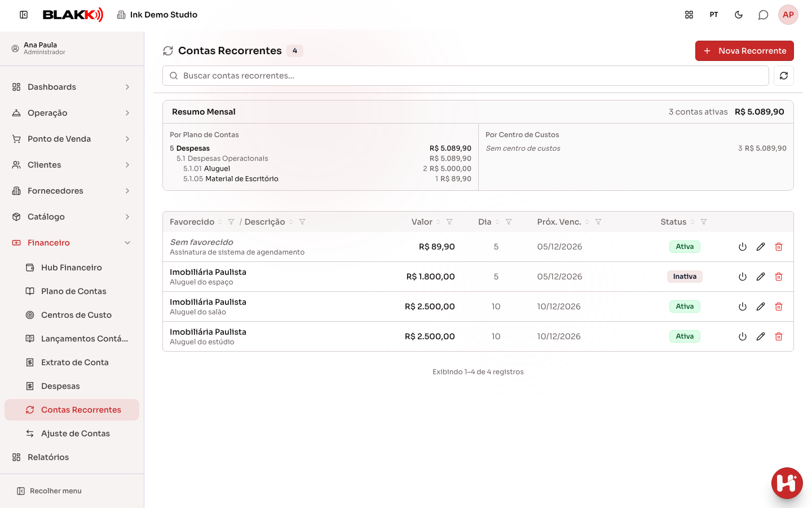
Task: Go to Centros de Custo
Action: [x=72, y=315]
